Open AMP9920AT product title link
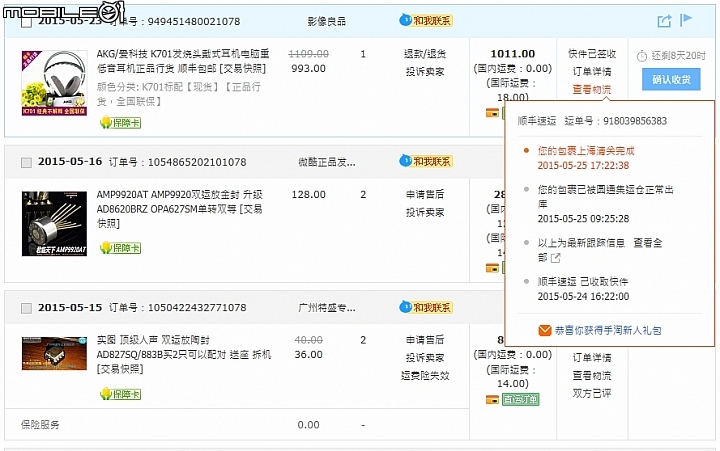Viewport: 720px width, 451px height. [180, 209]
